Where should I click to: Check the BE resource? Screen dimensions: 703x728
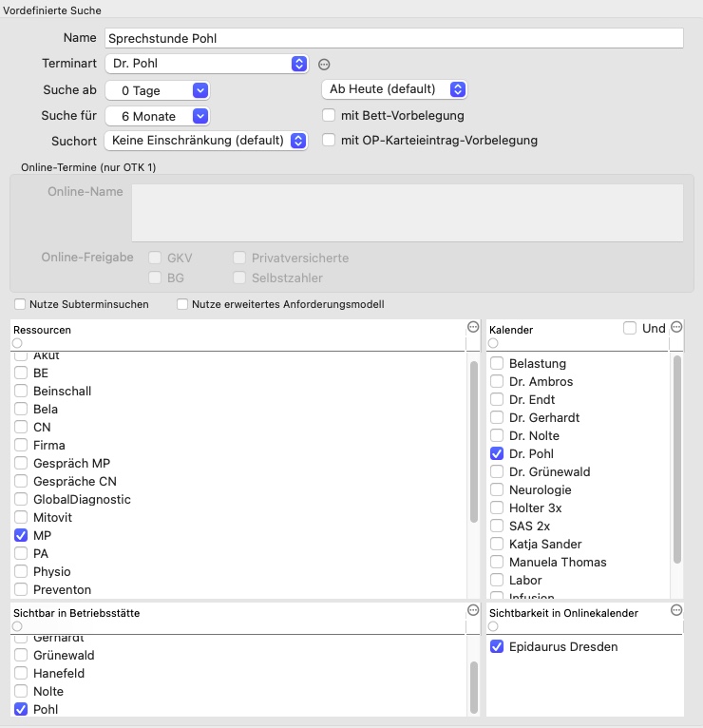tap(20, 373)
